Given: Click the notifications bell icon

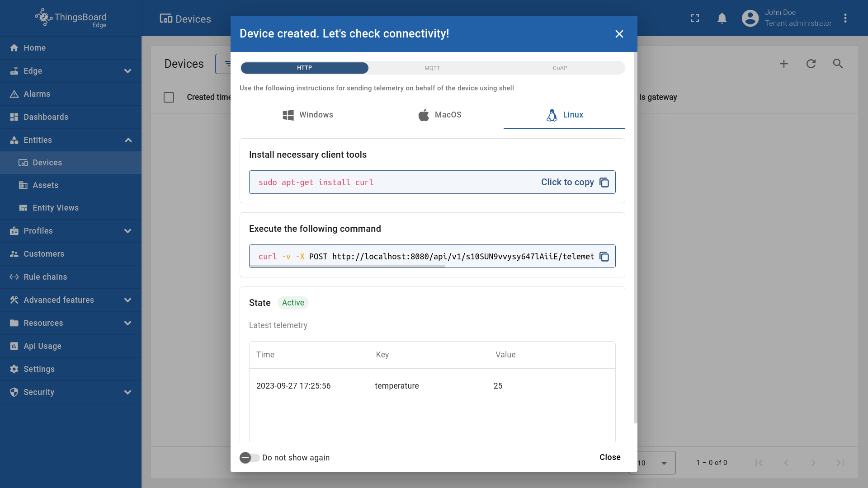Looking at the screenshot, I should [x=722, y=19].
